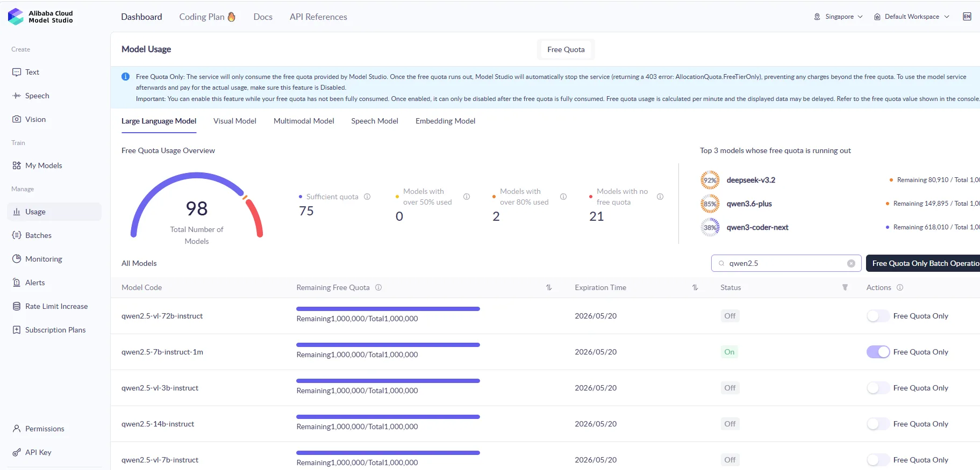The image size is (980, 470).
Task: Click the qwen2.5-14b-instruct quota progress bar
Action: click(388, 417)
